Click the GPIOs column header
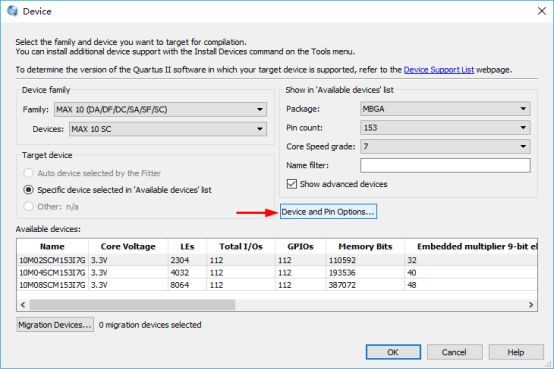Screen dimensions: 554x369 tap(300, 246)
